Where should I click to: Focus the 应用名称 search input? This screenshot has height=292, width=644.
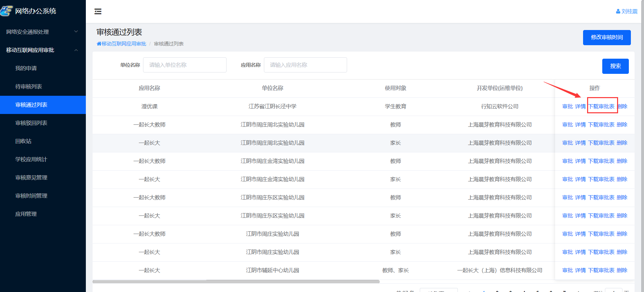pos(305,65)
